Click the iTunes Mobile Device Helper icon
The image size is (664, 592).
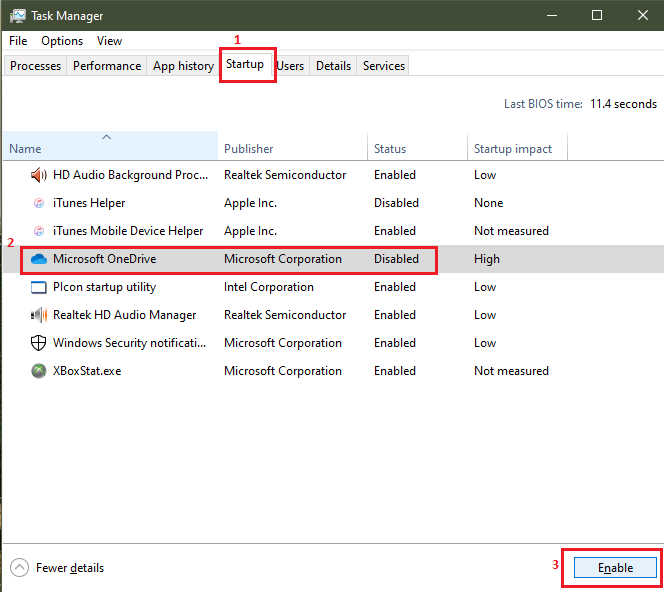[x=39, y=231]
